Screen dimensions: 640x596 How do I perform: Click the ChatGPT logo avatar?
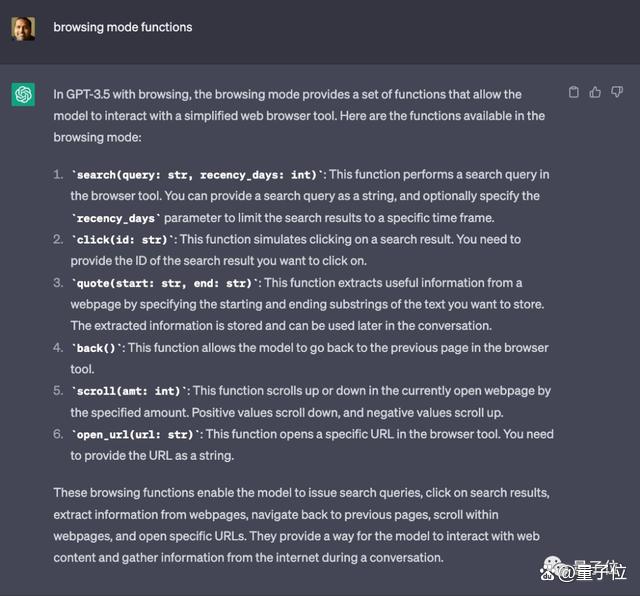pos(23,94)
